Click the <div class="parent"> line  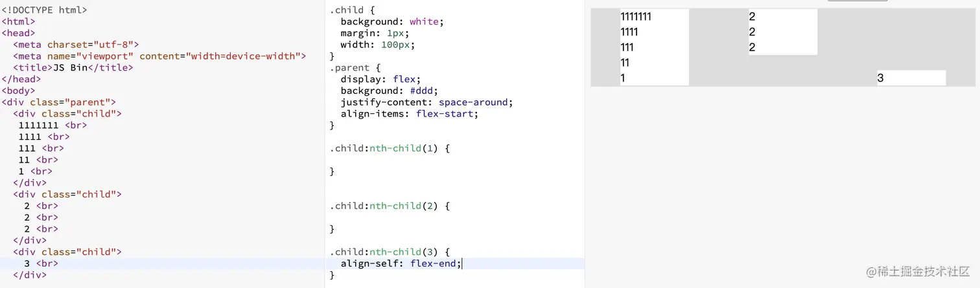[x=58, y=102]
